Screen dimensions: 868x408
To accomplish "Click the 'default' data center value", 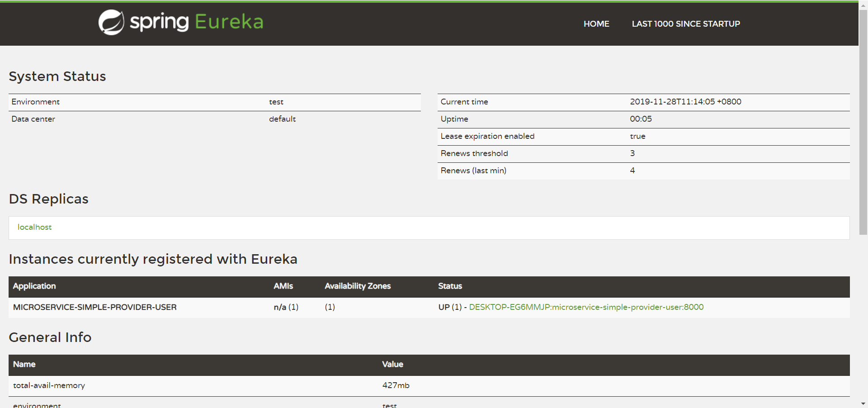I will tap(282, 119).
